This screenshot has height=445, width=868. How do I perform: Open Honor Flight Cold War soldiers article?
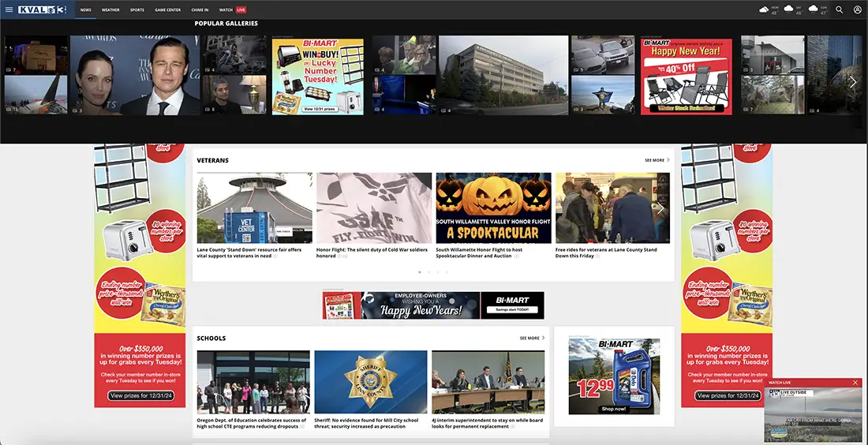372,253
